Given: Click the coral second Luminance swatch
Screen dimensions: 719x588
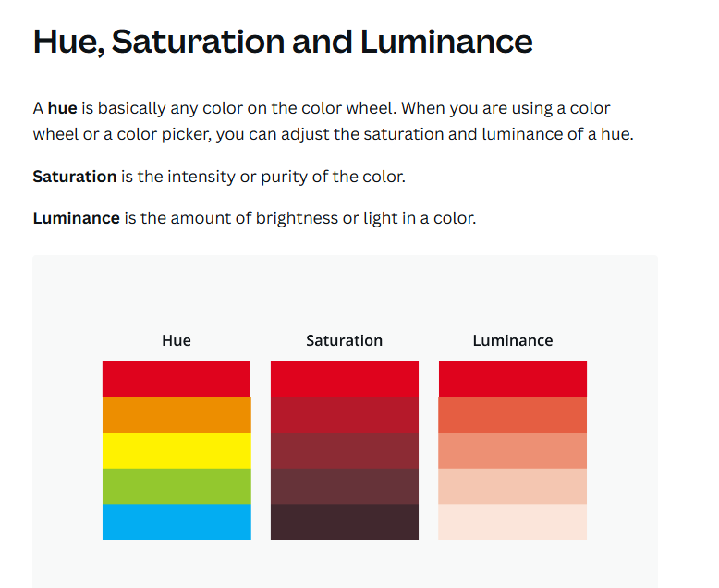Looking at the screenshot, I should (x=513, y=414).
